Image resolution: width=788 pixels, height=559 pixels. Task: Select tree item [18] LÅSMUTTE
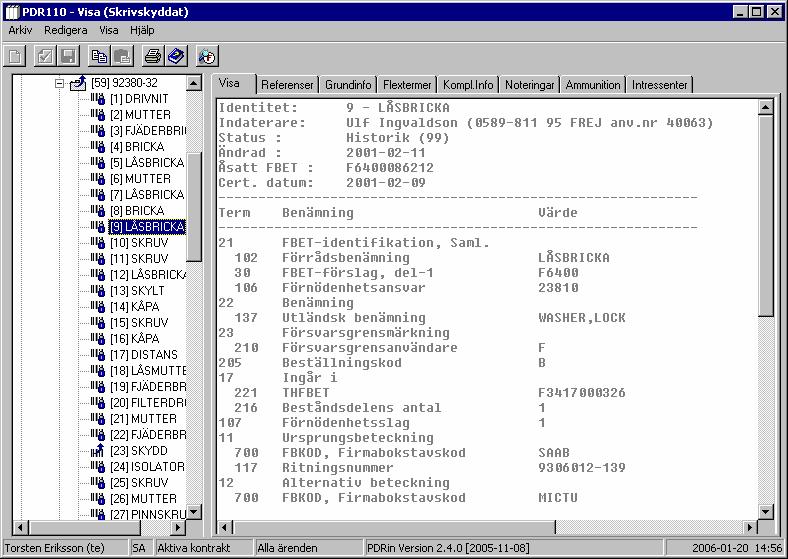[148, 370]
